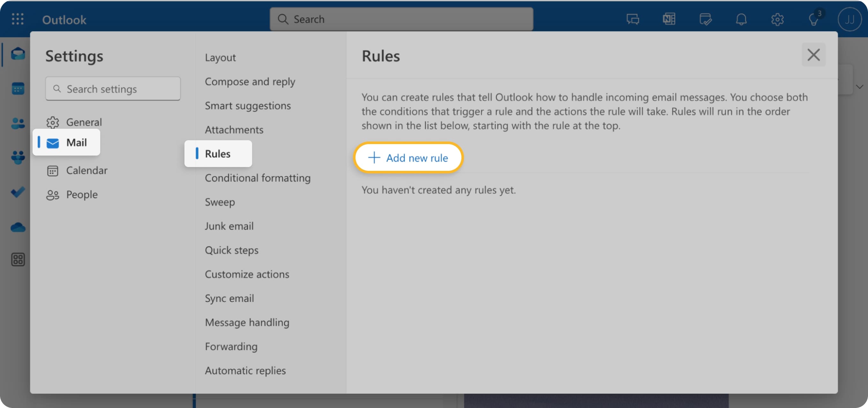This screenshot has width=868, height=408.
Task: Show more apps via the sidebar grid icon
Action: 18,259
